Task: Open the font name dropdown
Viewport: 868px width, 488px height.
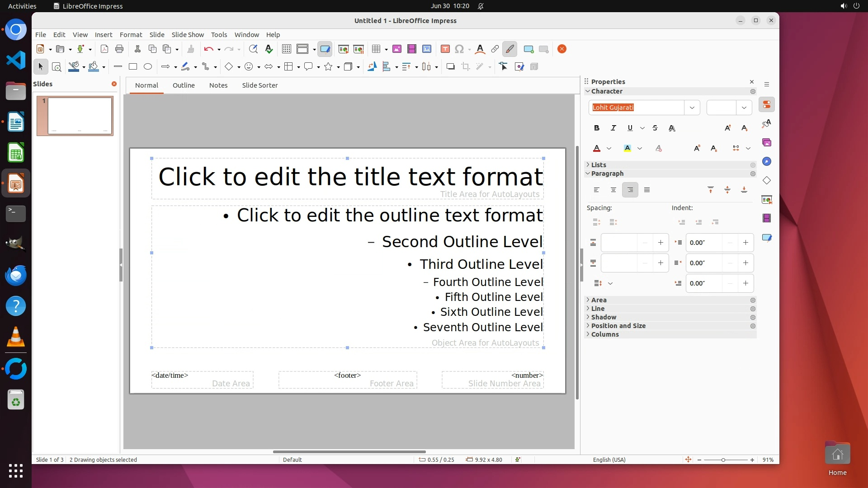Action: pyautogui.click(x=692, y=108)
